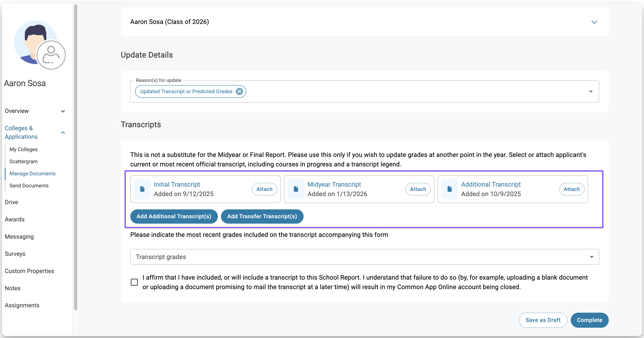Open My Colleges in the sidebar
The height and width of the screenshot is (338, 644).
24,149
